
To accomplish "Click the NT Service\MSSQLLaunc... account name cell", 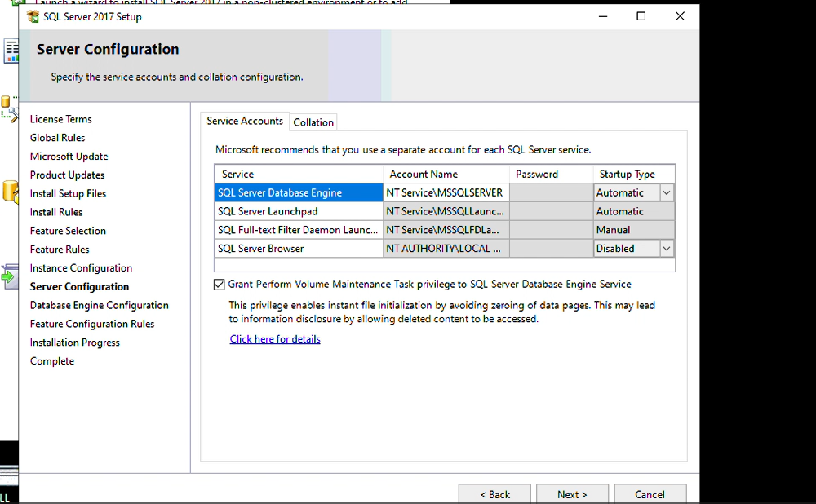I will click(446, 212).
